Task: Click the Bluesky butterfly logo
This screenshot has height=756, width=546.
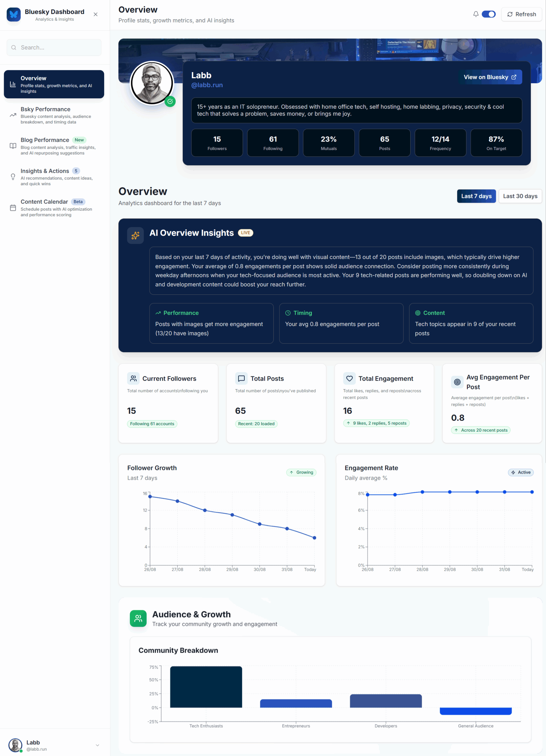Action: click(14, 14)
